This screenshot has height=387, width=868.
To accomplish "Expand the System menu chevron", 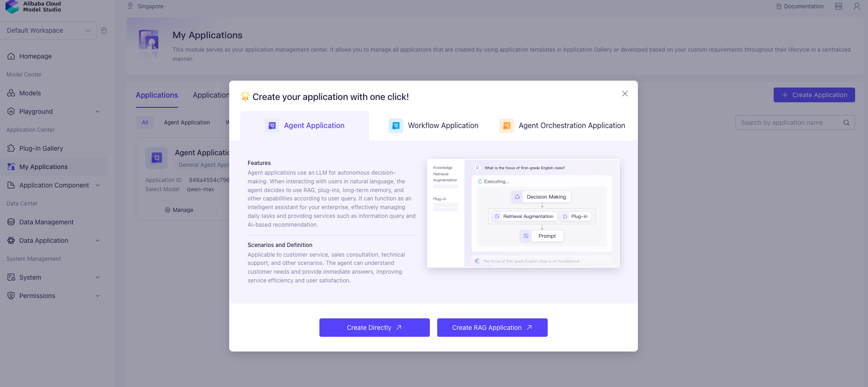I will [98, 277].
